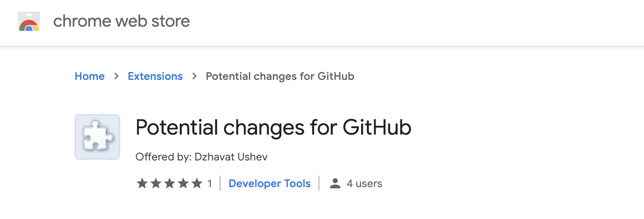This screenshot has height=219, width=644.
Task: Click the 'Potential changes for GitHub' breadcrumb text
Action: [x=280, y=76]
